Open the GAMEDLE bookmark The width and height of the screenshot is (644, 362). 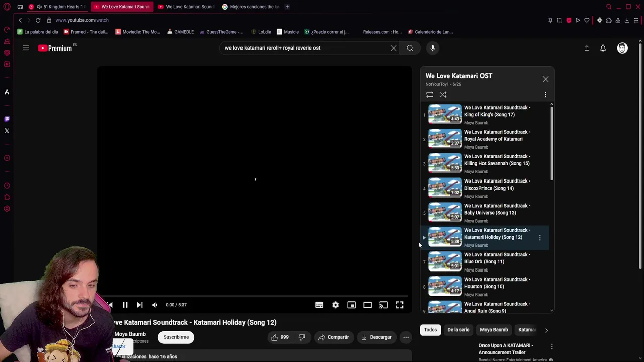point(180,32)
